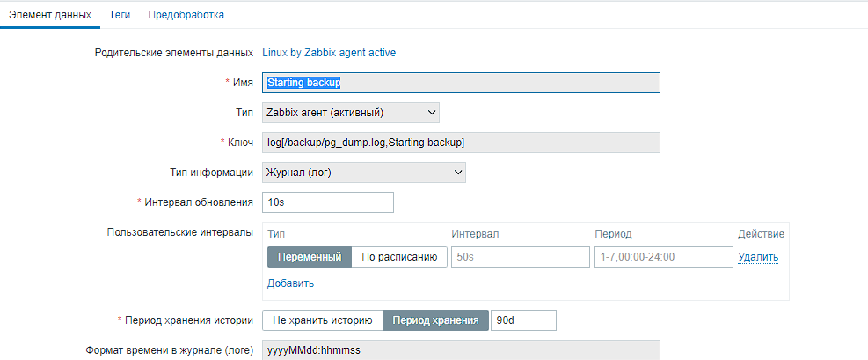Open the Тип dropdown showing Zabbix агент (активный)
This screenshot has width=868, height=360.
350,112
